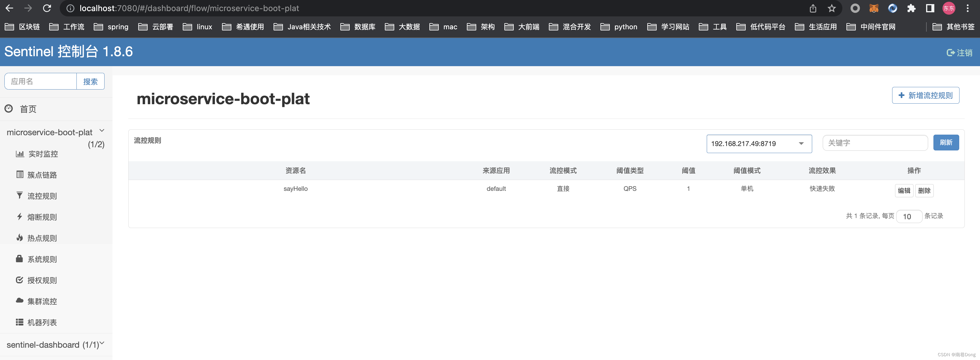Click the 阈值类型 column header
Viewport: 980px width, 360px height.
[x=630, y=170]
